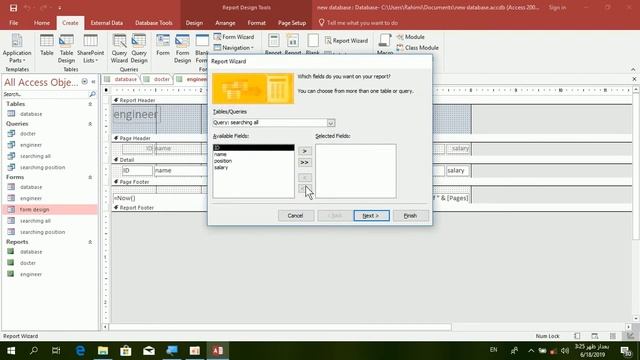Open Microsoft Store from taskbar

pos(126,351)
